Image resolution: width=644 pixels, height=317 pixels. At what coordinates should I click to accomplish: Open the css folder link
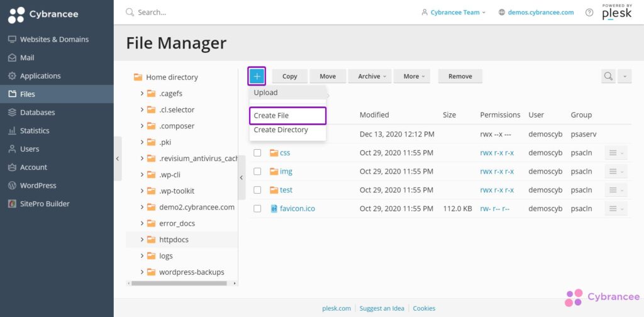[285, 153]
